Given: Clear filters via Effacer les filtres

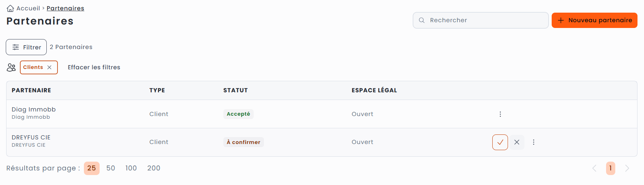Looking at the screenshot, I should 94,67.
